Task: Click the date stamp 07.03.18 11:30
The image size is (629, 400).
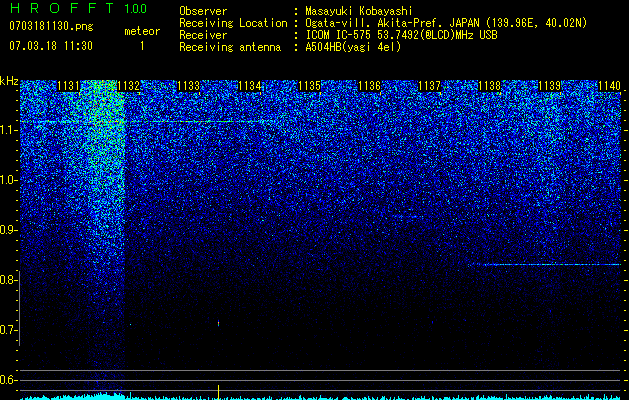Action: (51, 46)
